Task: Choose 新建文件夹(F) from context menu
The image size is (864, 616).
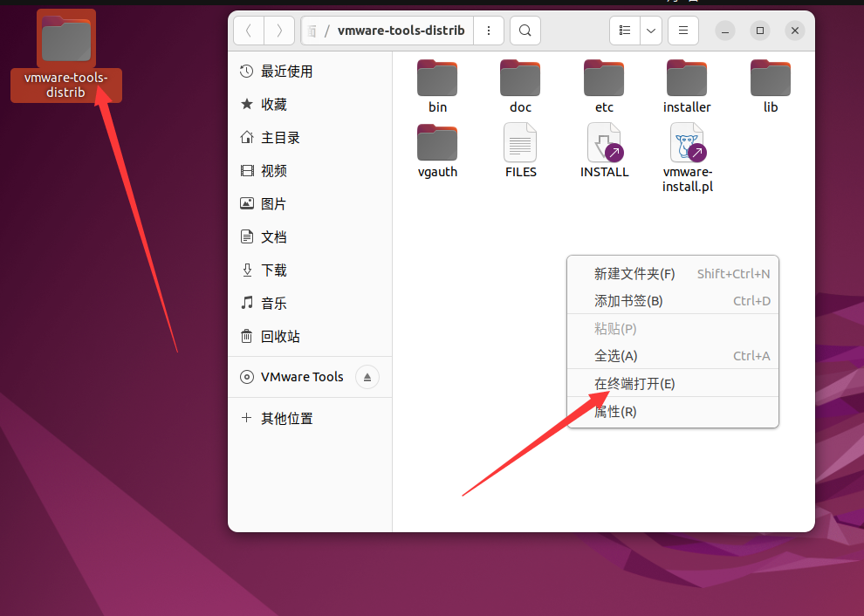Action: [x=673, y=274]
